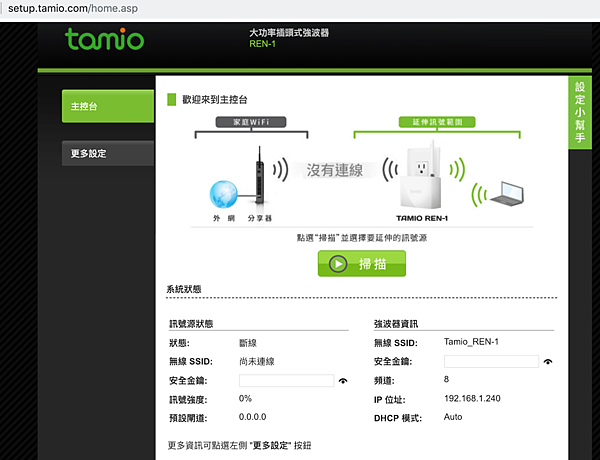Click the default gateway 0.0.0.0 value

pyautogui.click(x=253, y=417)
